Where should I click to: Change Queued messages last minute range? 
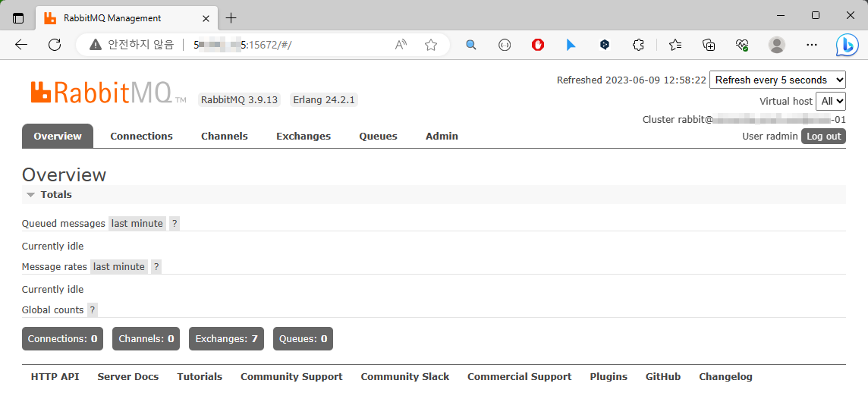tap(137, 224)
